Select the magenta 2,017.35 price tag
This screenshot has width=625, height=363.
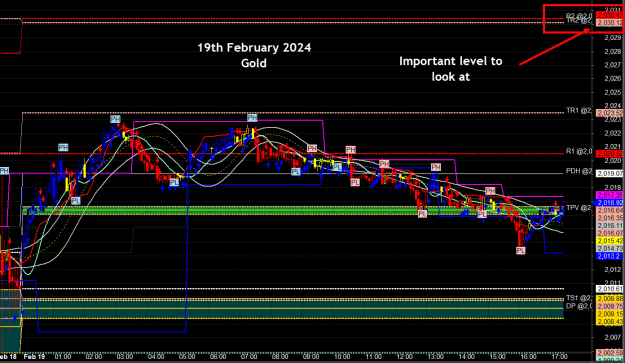(x=609, y=195)
